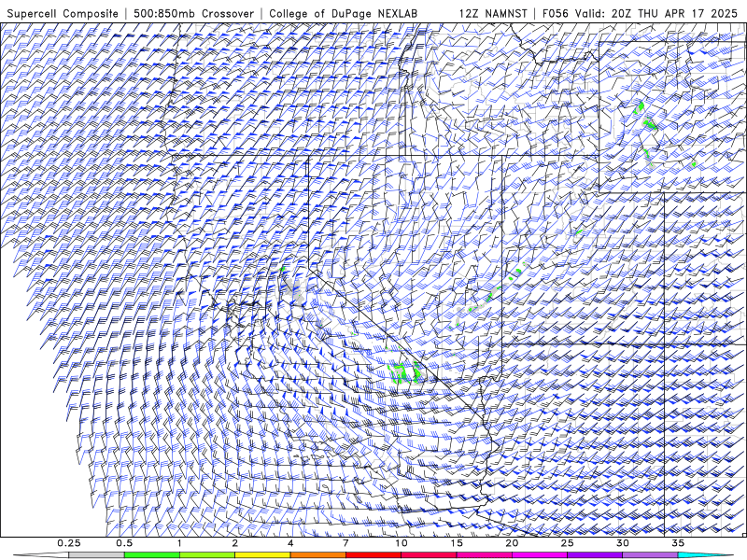The image size is (747, 560).
Task: Click the legend label '0.5'
Action: (124, 543)
